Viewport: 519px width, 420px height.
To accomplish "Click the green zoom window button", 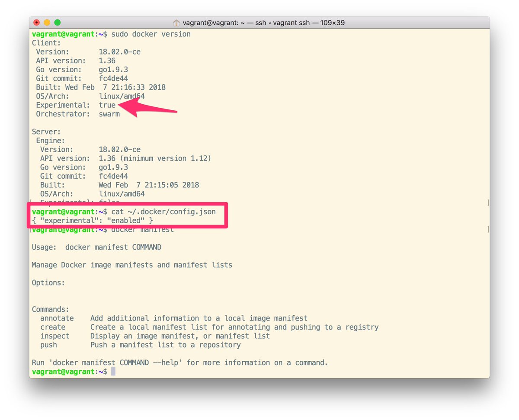I will tap(57, 22).
